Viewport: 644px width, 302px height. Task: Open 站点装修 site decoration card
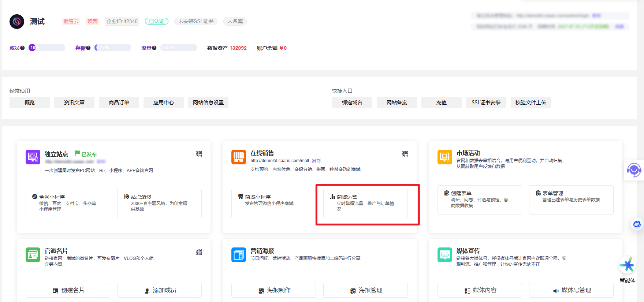pos(159,204)
